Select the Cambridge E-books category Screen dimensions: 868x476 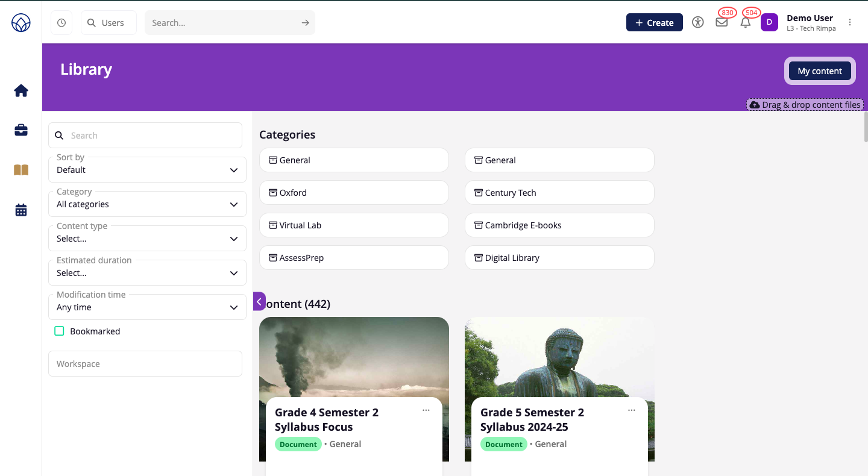click(559, 225)
